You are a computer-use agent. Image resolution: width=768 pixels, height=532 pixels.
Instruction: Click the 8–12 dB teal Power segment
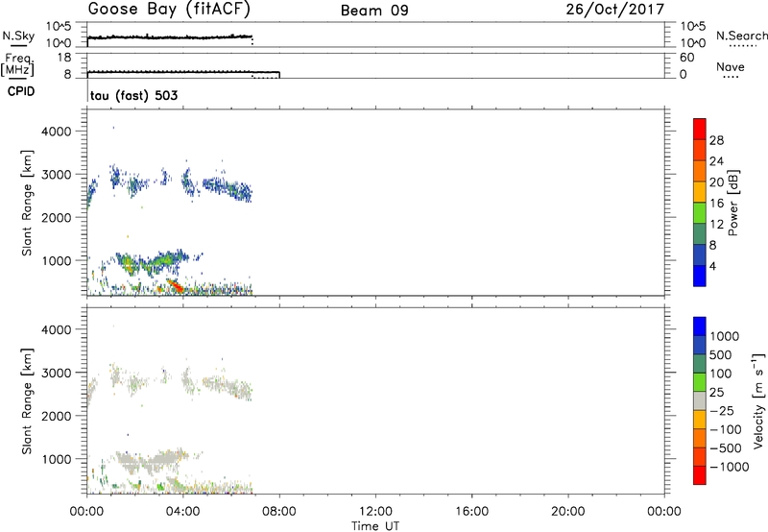click(700, 233)
